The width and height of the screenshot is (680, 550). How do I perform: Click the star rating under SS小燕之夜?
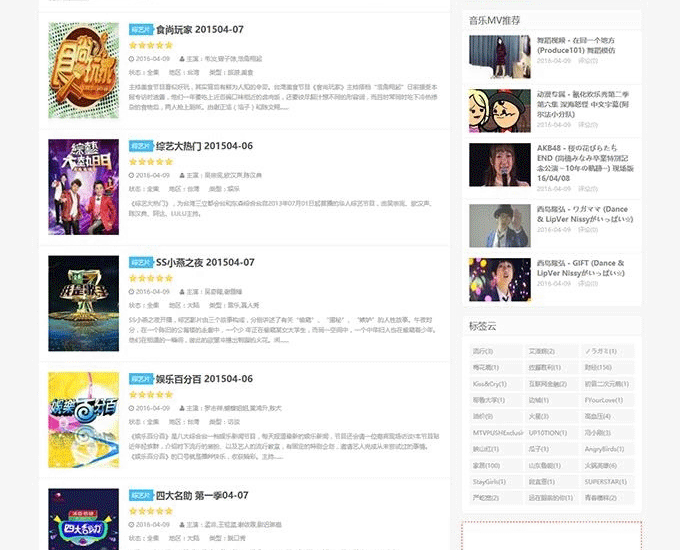[x=151, y=278]
